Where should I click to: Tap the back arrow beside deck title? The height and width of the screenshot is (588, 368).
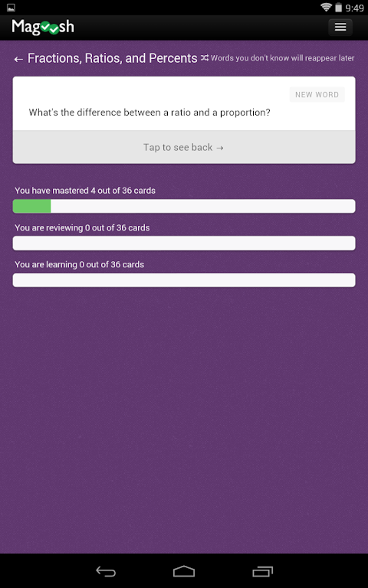(18, 59)
